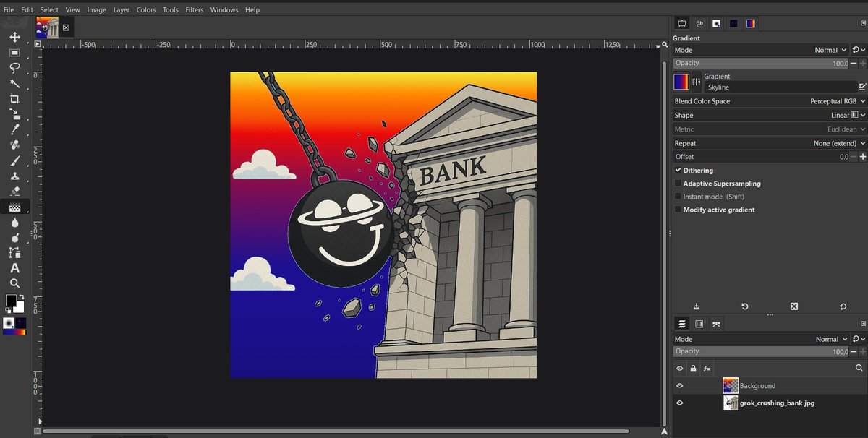Delete tool preset with X icon
868x438 pixels.
[794, 306]
